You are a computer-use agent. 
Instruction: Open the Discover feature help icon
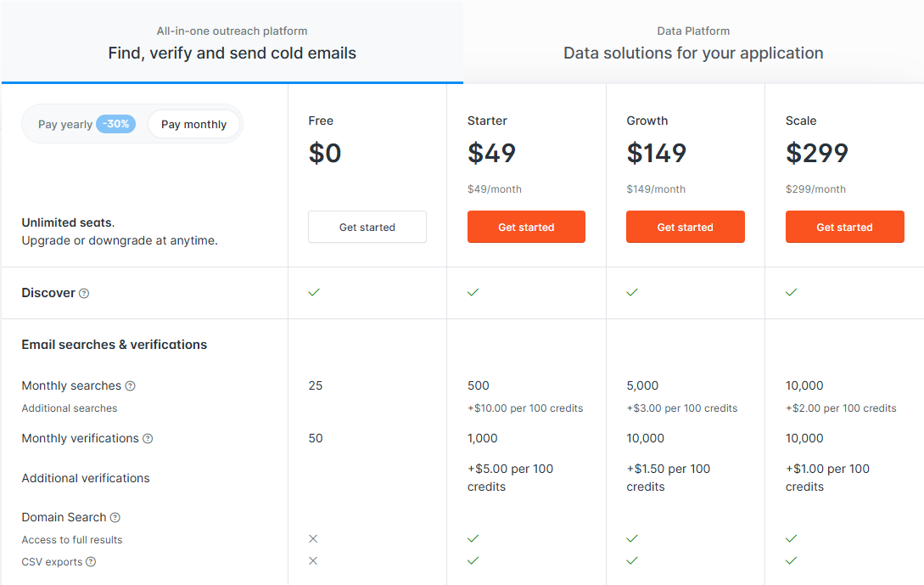(x=83, y=293)
